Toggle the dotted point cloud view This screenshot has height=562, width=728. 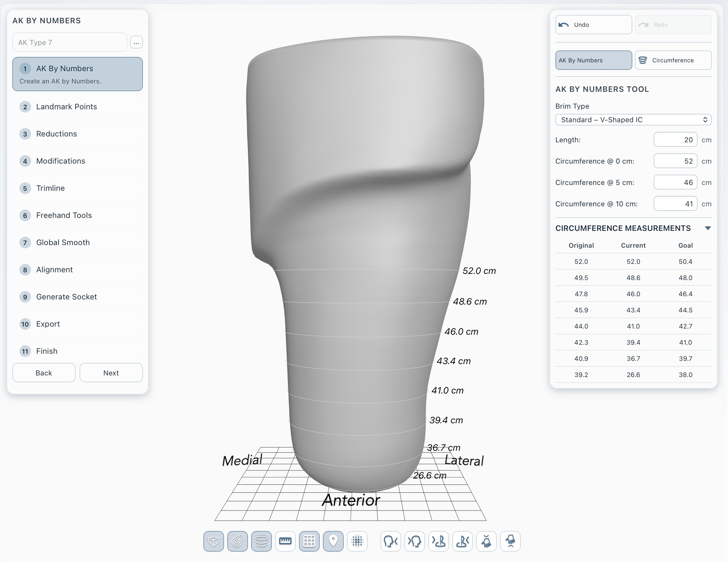[357, 541]
